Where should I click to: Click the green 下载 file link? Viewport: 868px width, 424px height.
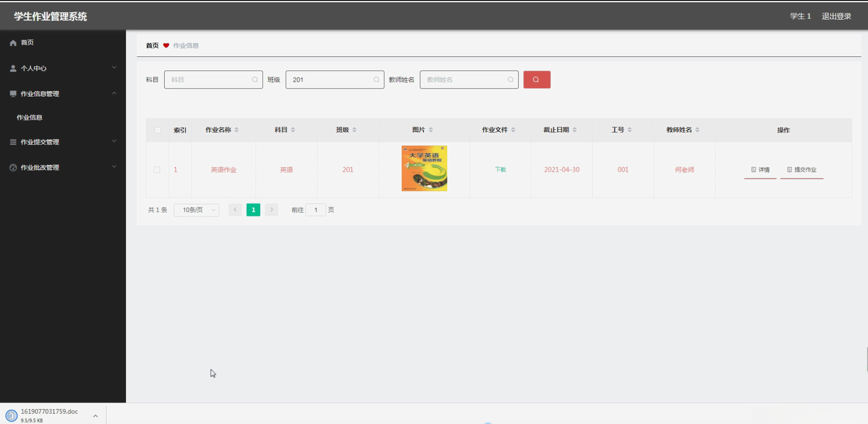[x=500, y=170]
